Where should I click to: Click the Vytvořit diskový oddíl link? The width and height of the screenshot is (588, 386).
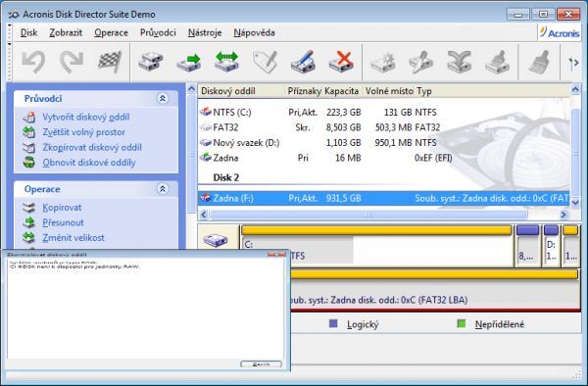pyautogui.click(x=86, y=118)
